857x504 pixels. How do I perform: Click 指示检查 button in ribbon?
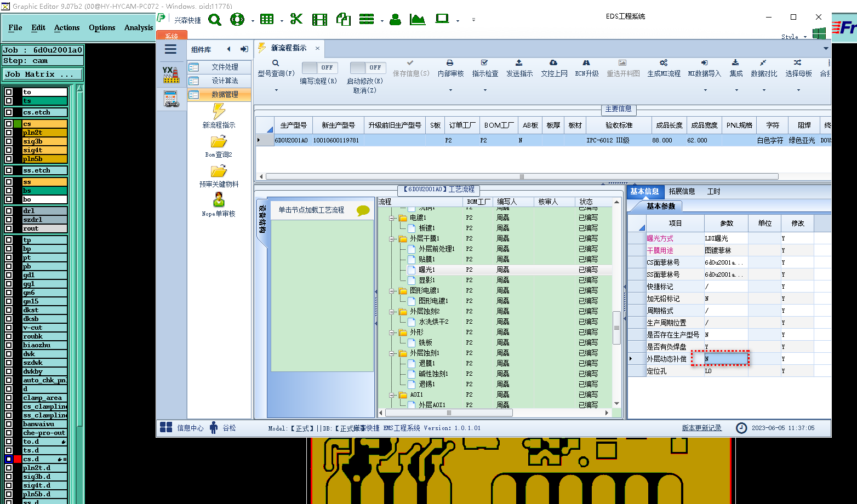(485, 68)
